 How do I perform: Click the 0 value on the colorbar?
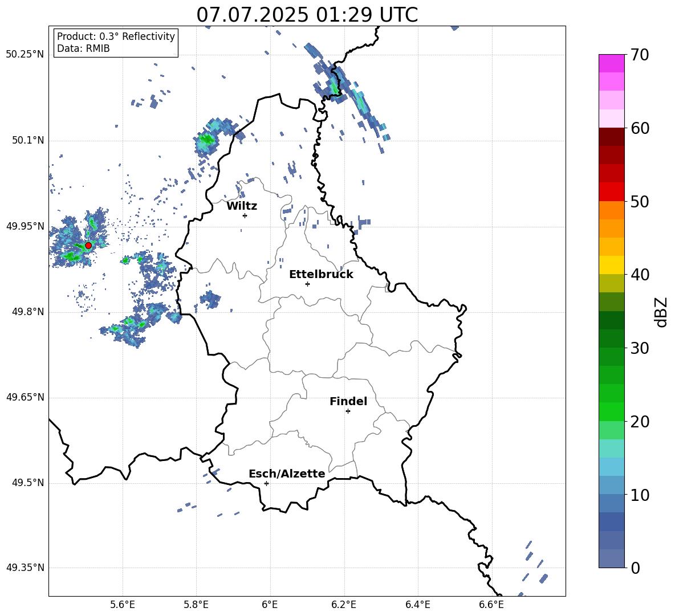(x=635, y=568)
